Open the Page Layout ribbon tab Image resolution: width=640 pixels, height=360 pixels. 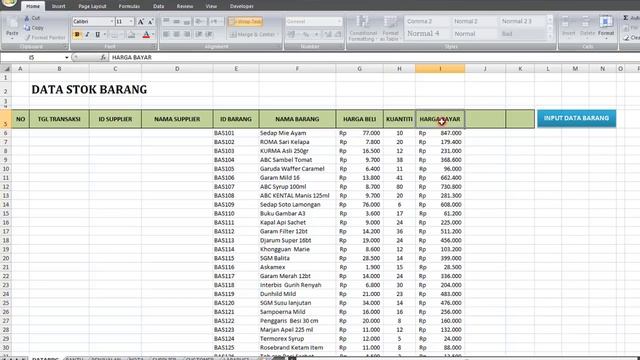pos(92,6)
